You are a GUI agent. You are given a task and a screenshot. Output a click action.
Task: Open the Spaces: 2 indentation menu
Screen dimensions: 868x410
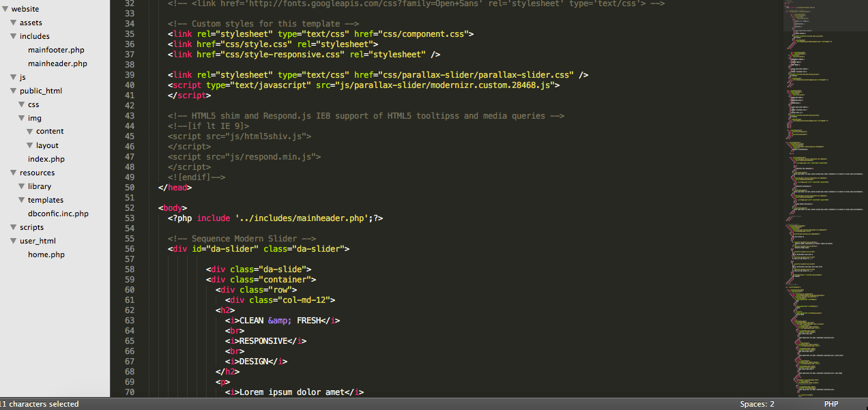point(757,404)
